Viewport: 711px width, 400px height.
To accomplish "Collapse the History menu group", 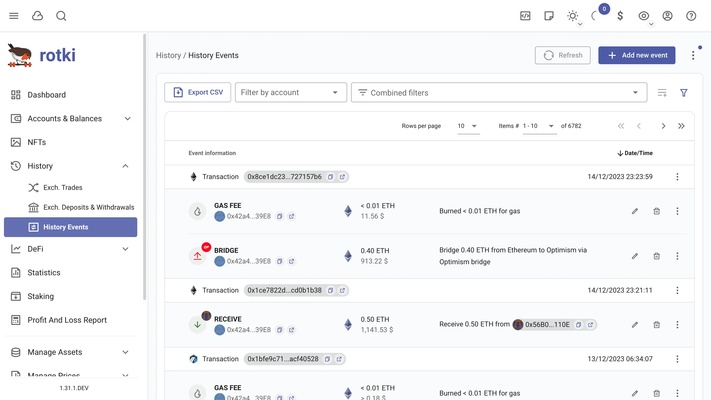I will click(x=70, y=166).
